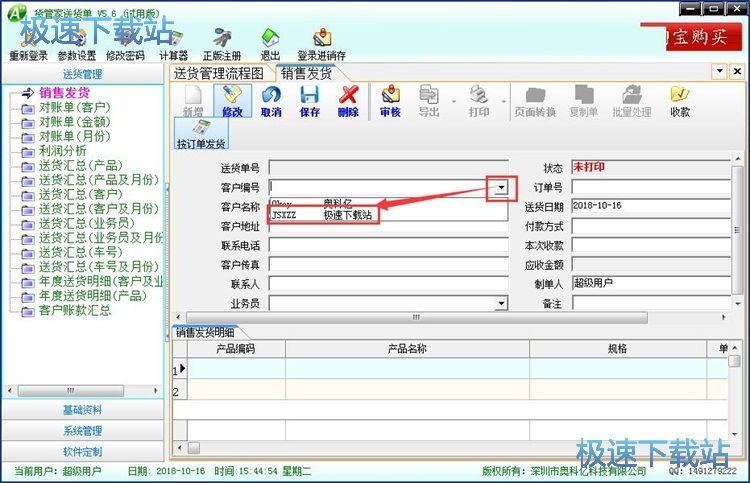The image size is (750, 483).
Task: Open the 送货管理 sidebar section
Action: (x=83, y=74)
